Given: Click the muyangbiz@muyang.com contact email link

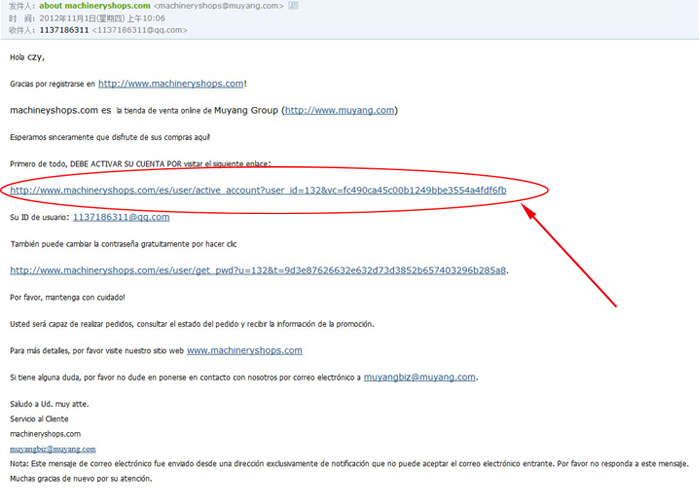Looking at the screenshot, I should [x=420, y=377].
